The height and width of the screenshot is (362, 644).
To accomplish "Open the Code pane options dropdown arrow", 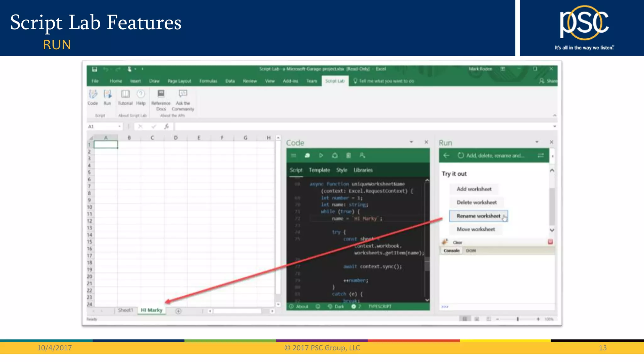I will coord(411,142).
